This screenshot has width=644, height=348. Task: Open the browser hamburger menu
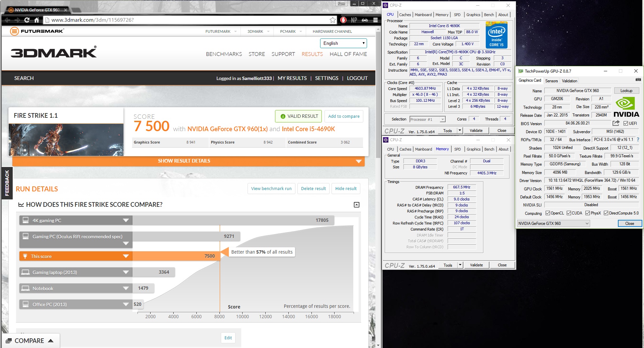[376, 20]
